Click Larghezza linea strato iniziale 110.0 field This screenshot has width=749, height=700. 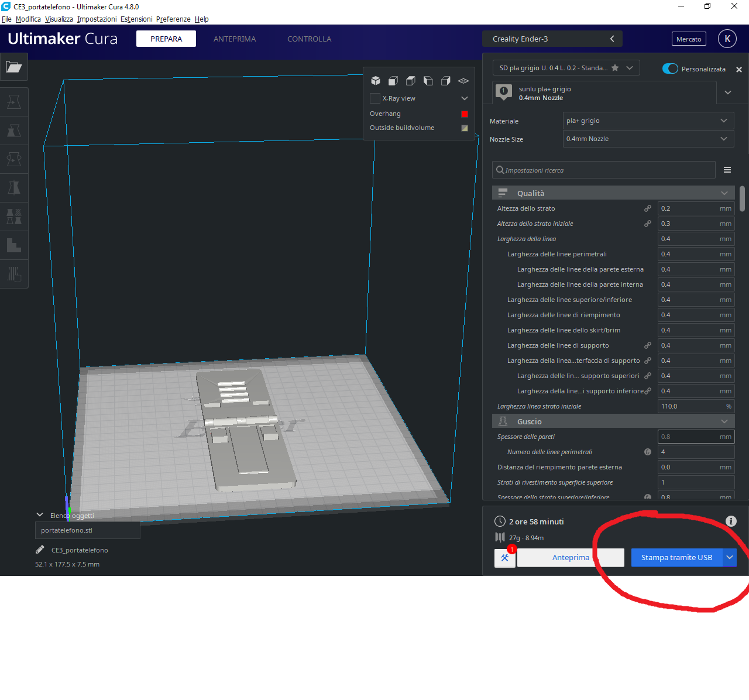[696, 406]
